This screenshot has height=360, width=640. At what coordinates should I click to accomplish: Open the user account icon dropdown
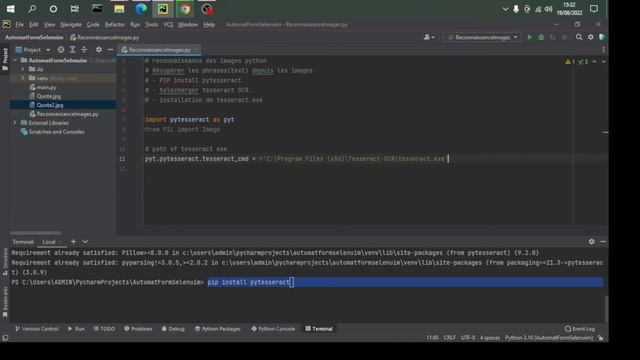click(x=429, y=37)
